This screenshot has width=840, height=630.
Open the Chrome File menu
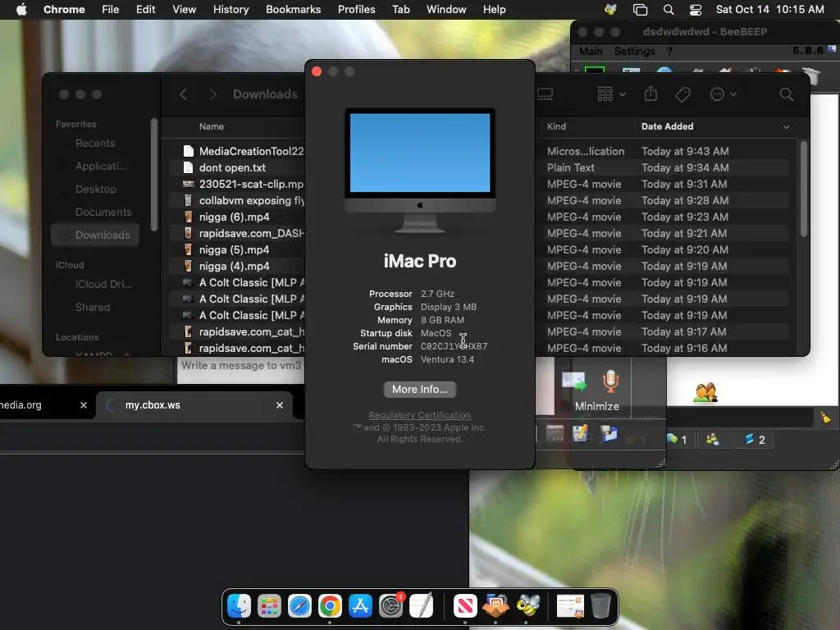pyautogui.click(x=111, y=10)
